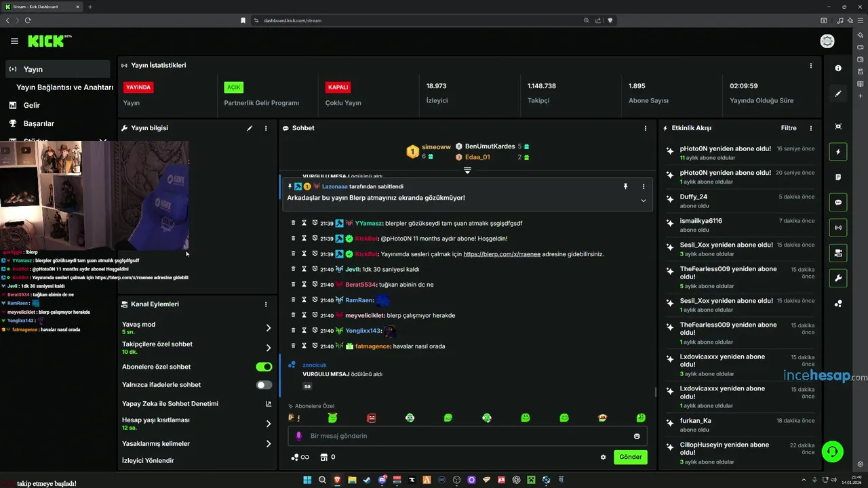Toggle the broadcast stats panel icon in sidebar
Viewport: 868px width, 488px height.
838,228
